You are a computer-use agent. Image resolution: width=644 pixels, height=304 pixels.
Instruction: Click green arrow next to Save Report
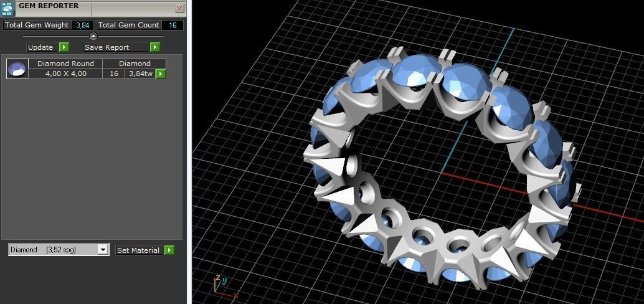154,47
